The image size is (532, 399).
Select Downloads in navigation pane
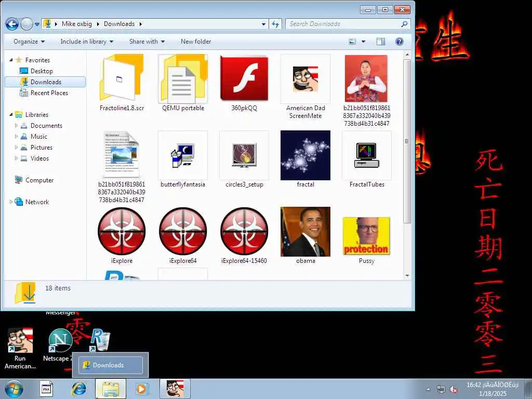[x=46, y=82]
